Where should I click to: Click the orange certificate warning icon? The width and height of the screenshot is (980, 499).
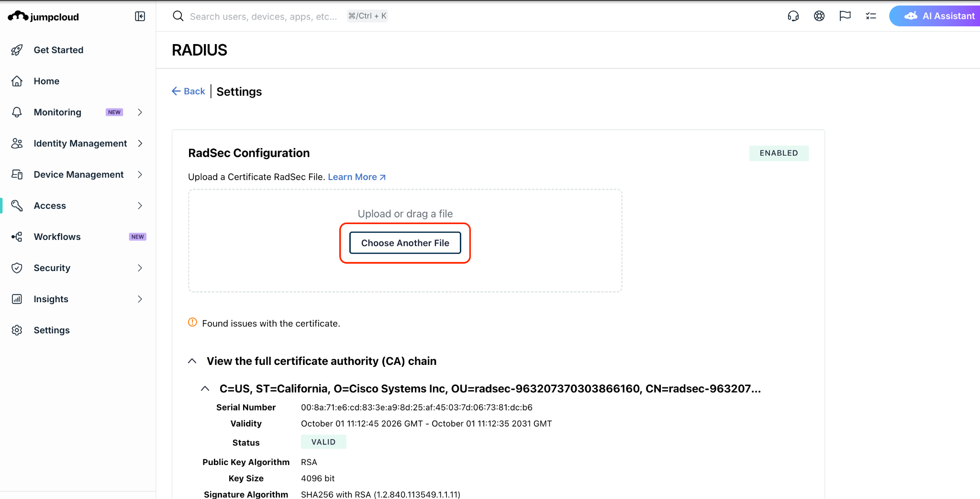pyautogui.click(x=192, y=322)
